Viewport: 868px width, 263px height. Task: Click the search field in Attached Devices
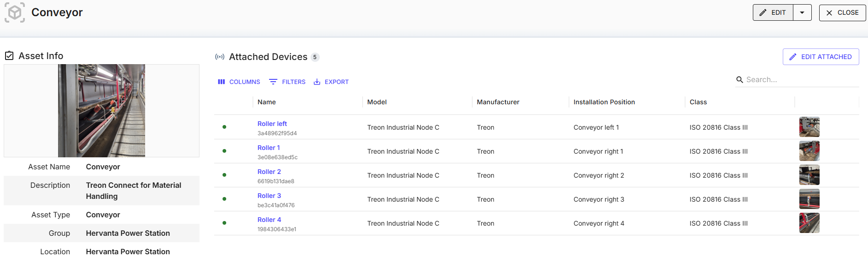[x=802, y=79]
